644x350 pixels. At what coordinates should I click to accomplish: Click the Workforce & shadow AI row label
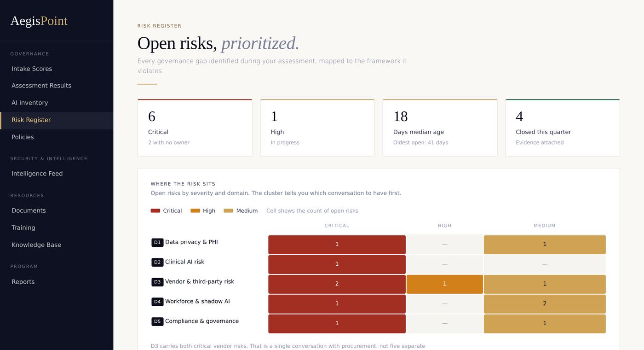click(x=197, y=301)
